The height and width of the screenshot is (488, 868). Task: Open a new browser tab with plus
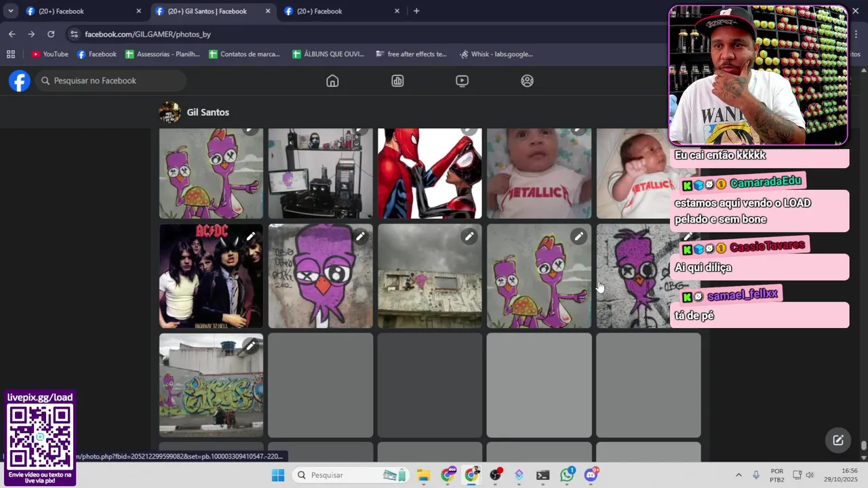(416, 11)
